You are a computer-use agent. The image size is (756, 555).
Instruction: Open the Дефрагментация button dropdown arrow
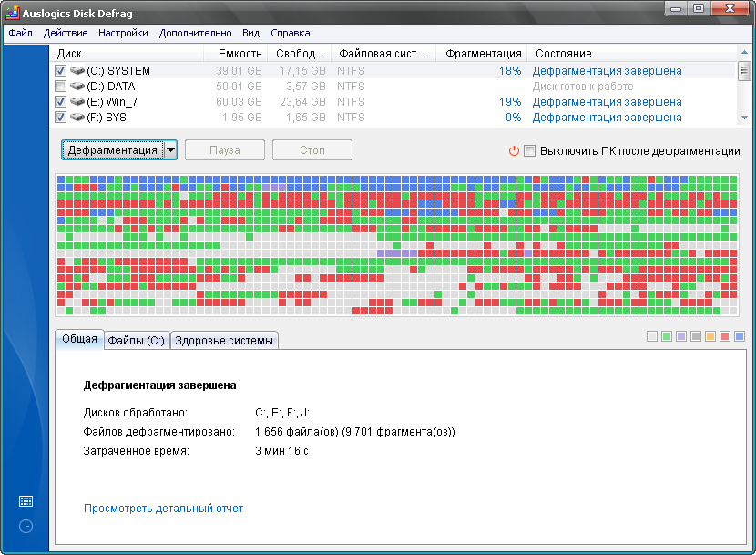[x=170, y=150]
